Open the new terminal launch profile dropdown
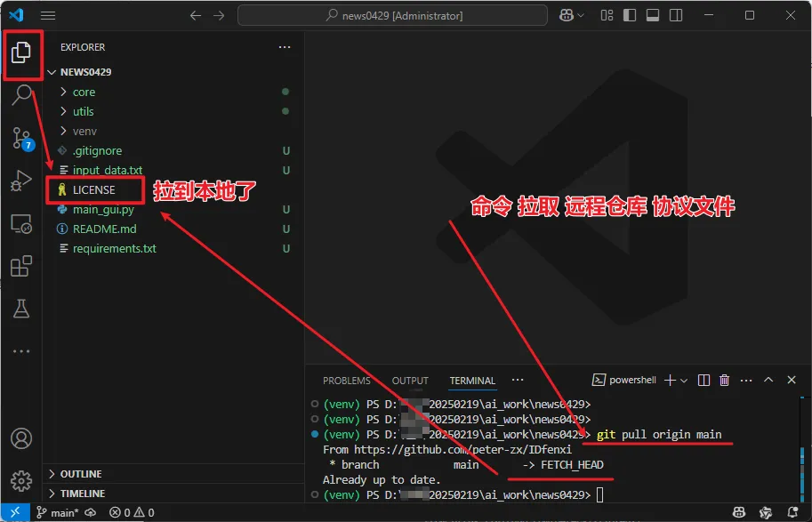The width and height of the screenshot is (812, 522). [683, 381]
